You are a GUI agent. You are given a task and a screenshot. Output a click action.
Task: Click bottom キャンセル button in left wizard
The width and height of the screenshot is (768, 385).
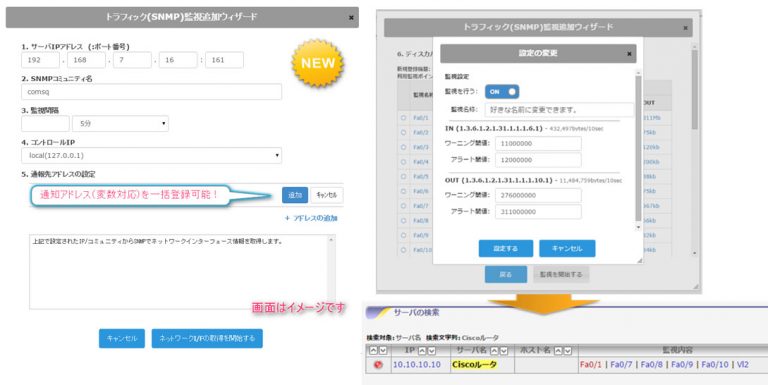click(122, 338)
